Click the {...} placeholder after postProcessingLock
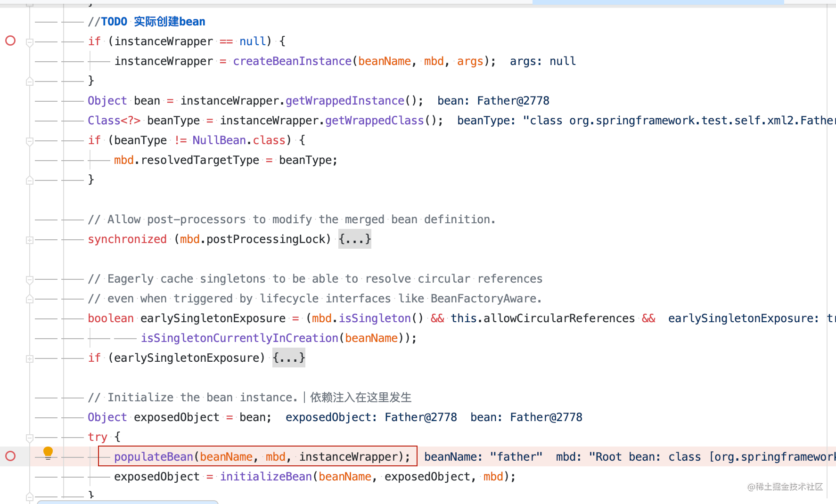The width and height of the screenshot is (836, 504). tap(355, 239)
